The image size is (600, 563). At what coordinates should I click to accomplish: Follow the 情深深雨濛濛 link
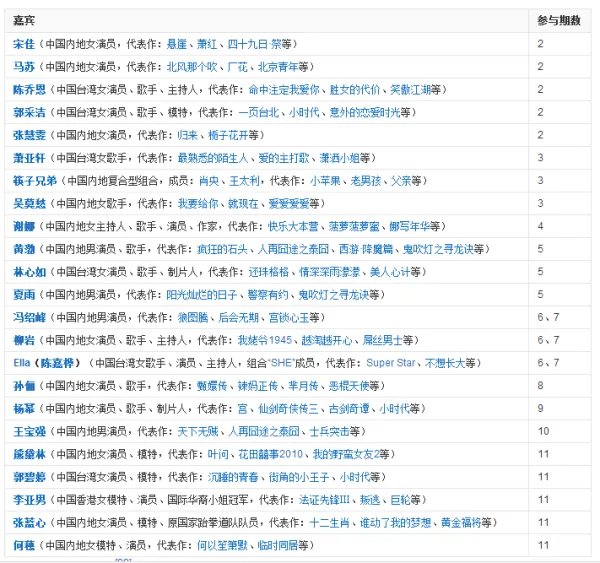pyautogui.click(x=330, y=272)
